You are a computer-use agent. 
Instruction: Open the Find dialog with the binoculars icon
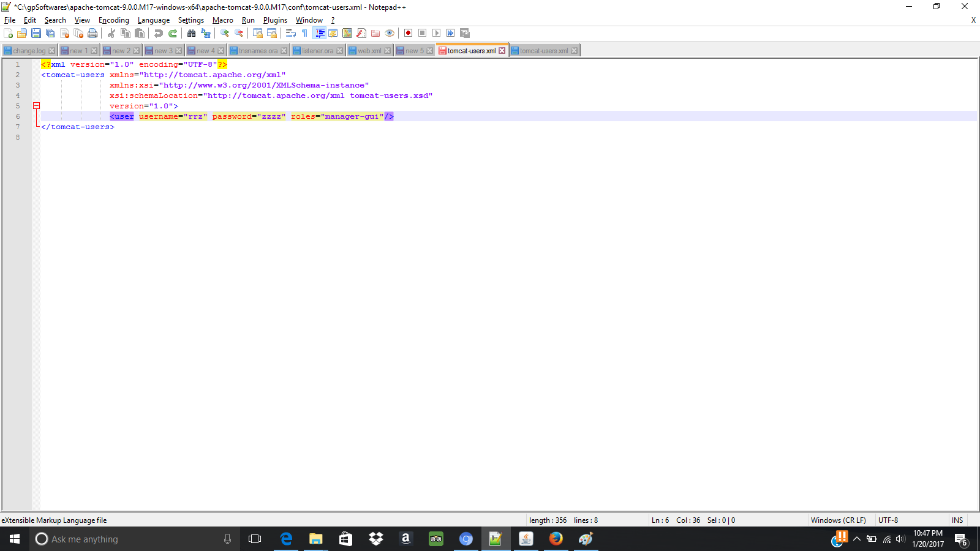[191, 33]
